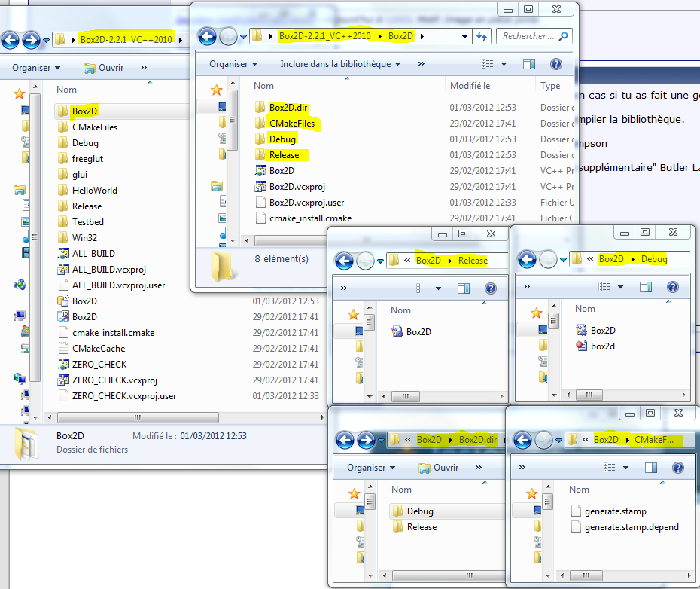This screenshot has height=589, width=700.
Task: Click Ouvrir in the leftmost window toolbar
Action: [104, 68]
